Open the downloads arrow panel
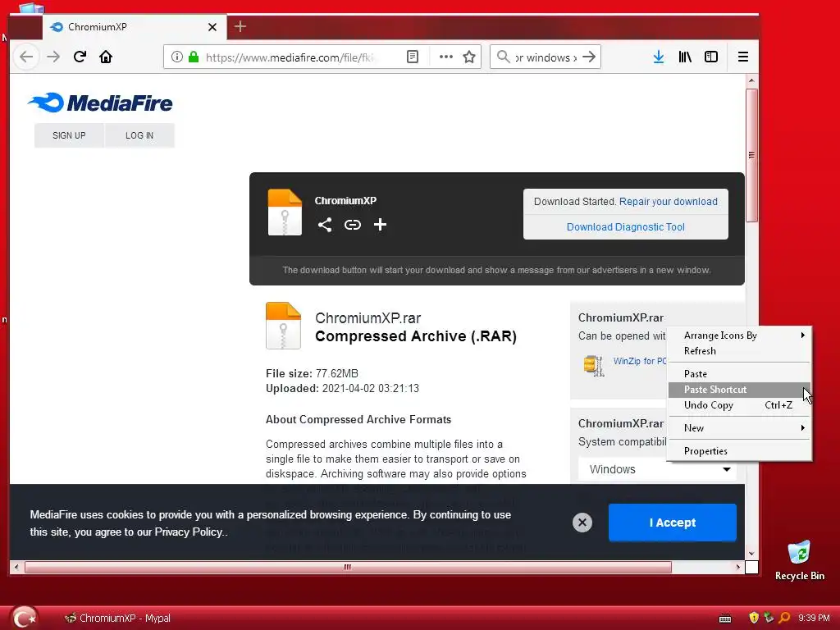840x630 pixels. (659, 57)
